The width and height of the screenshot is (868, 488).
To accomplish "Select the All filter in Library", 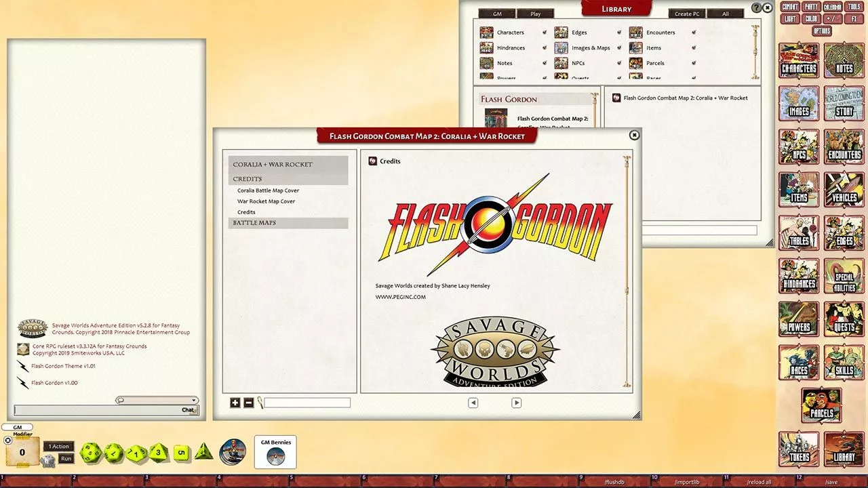I will click(725, 14).
